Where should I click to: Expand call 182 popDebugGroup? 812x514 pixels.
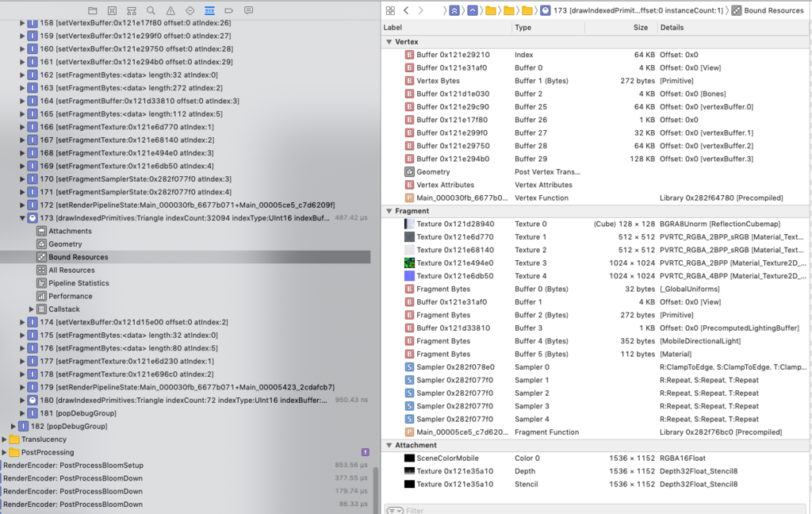pyautogui.click(x=13, y=427)
